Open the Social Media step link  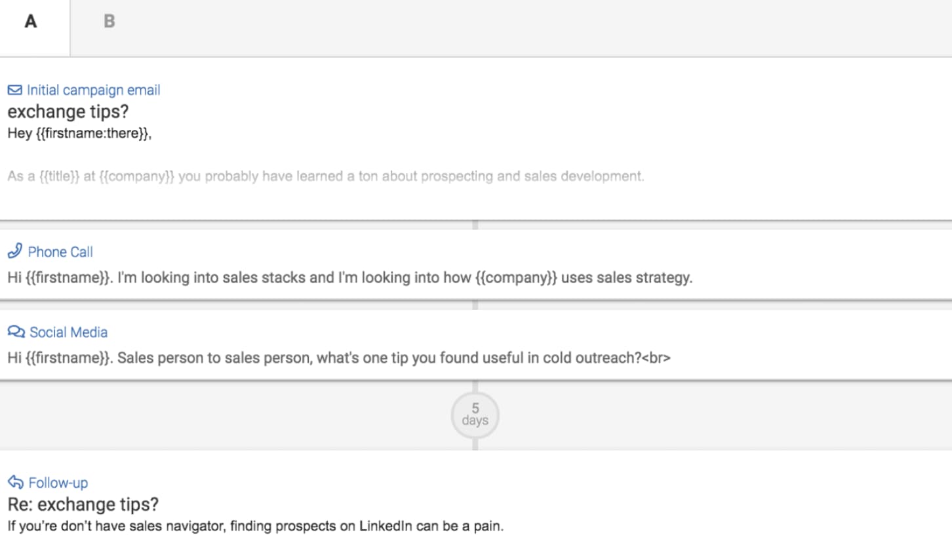pyautogui.click(x=68, y=332)
